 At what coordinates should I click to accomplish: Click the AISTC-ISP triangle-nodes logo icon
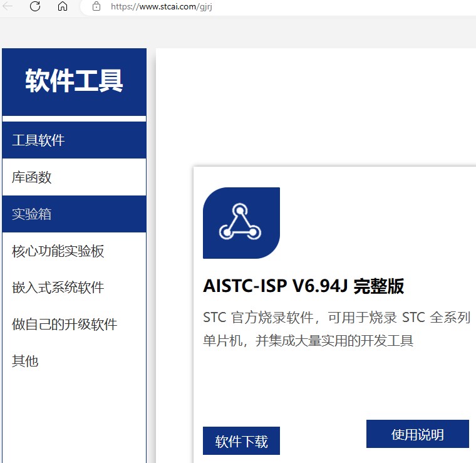pos(241,223)
